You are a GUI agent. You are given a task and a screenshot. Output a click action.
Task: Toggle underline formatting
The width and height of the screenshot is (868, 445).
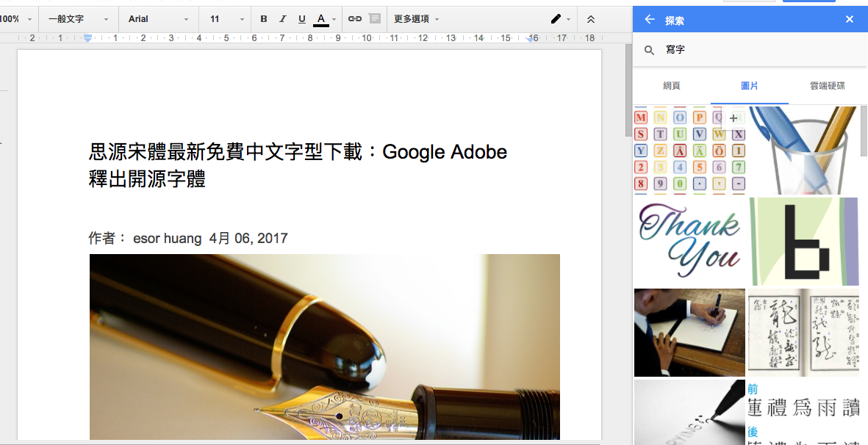click(301, 19)
